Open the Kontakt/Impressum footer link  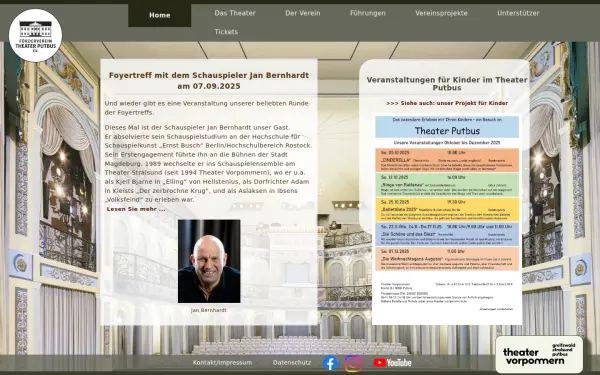click(222, 362)
